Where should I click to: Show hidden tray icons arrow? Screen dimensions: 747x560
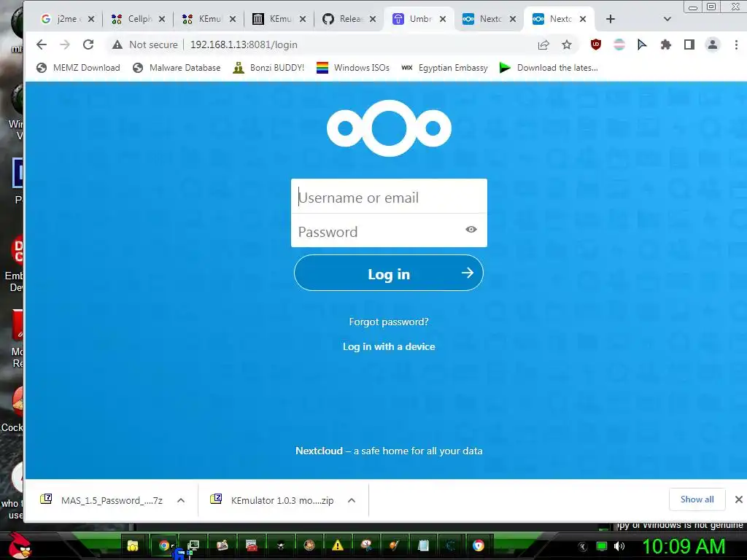tap(582, 547)
